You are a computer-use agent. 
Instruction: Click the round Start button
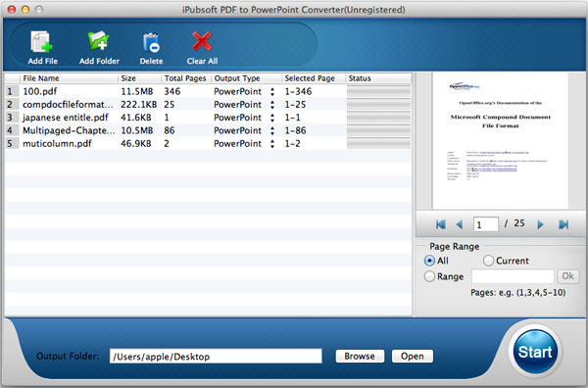point(535,352)
